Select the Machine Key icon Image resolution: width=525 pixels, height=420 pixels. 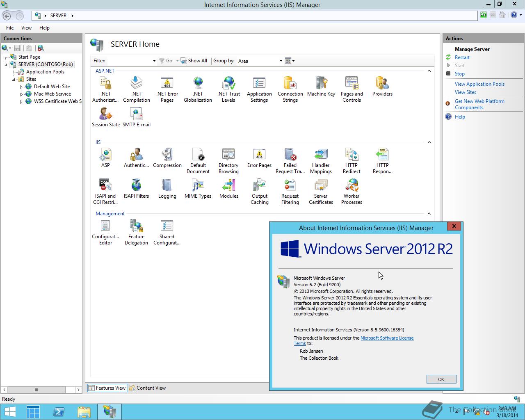tap(321, 87)
